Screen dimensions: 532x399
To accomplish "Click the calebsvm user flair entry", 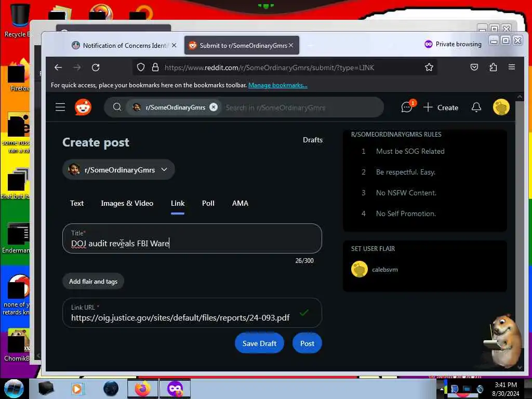I will pyautogui.click(x=375, y=270).
